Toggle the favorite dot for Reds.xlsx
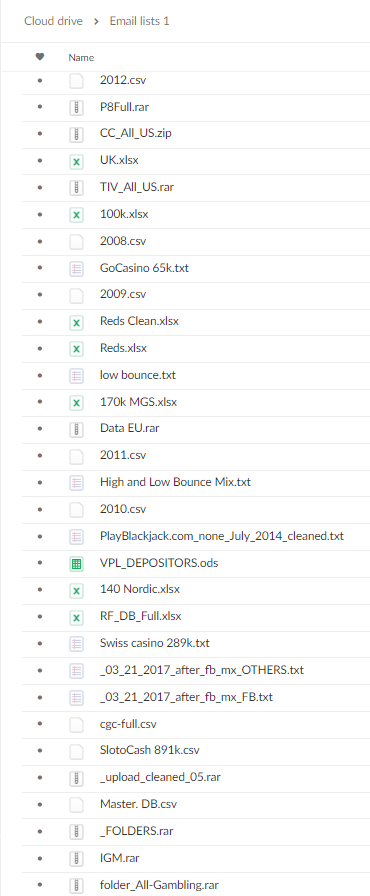Screen dimensions: 370x896 (x=39, y=349)
